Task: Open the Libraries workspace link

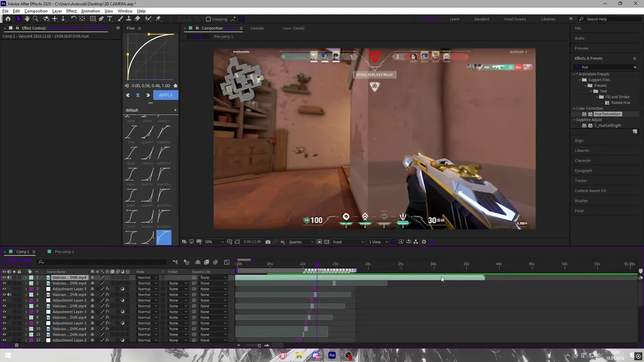Action: 548,19
